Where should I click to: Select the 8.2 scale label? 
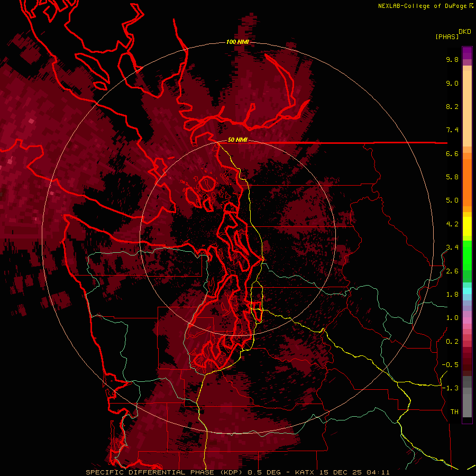click(452, 106)
